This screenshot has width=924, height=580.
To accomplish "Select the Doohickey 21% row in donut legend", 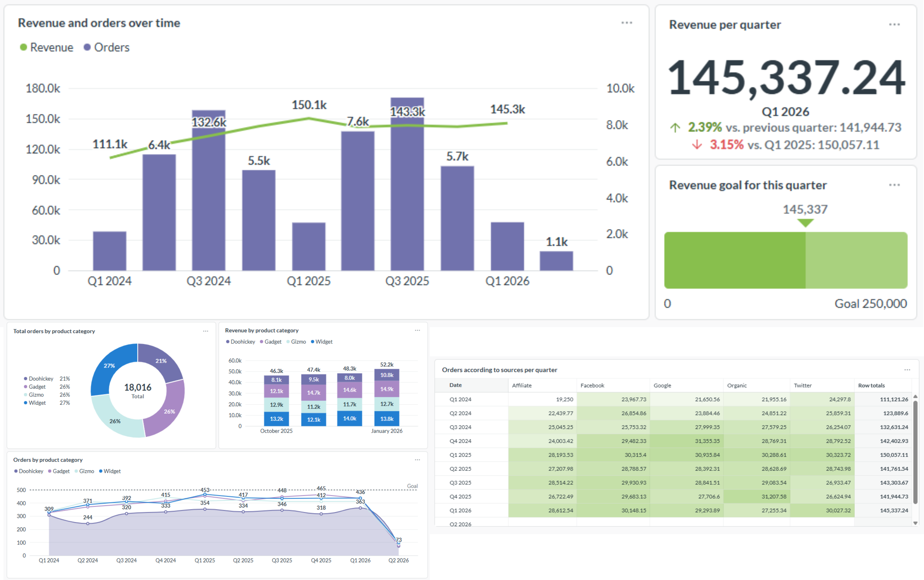I will [x=47, y=379].
